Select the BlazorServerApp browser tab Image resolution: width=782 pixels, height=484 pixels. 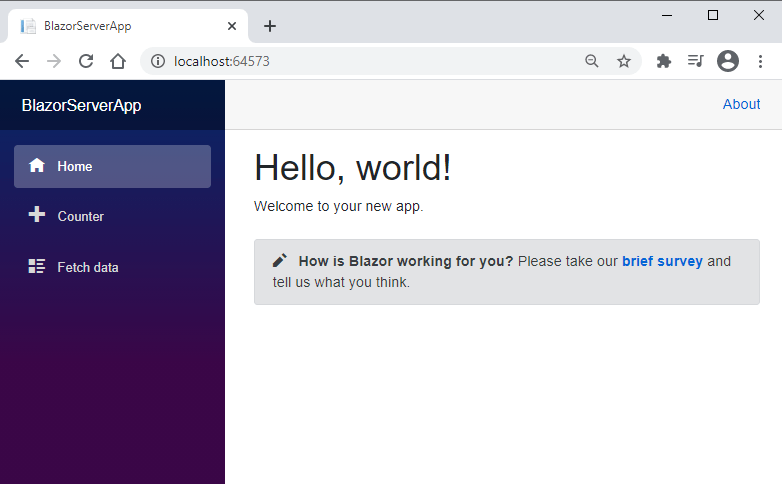(x=128, y=26)
